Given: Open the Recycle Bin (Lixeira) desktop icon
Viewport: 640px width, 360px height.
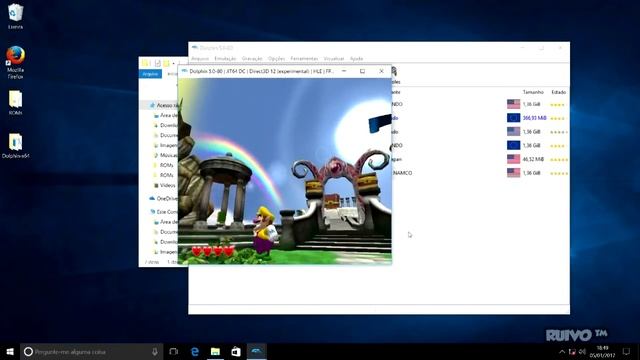Looking at the screenshot, I should point(15,16).
